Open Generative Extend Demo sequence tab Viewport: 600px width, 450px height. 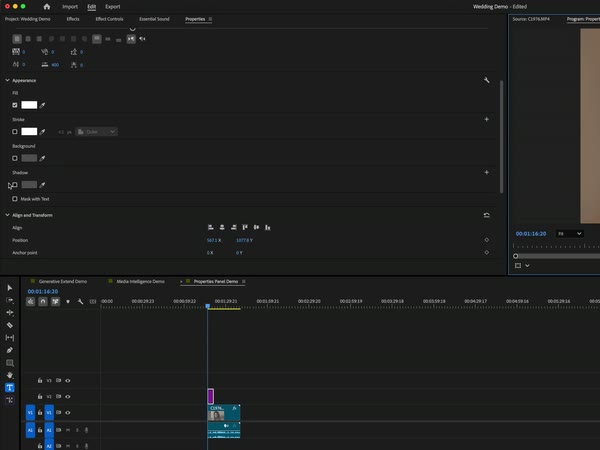click(x=63, y=282)
